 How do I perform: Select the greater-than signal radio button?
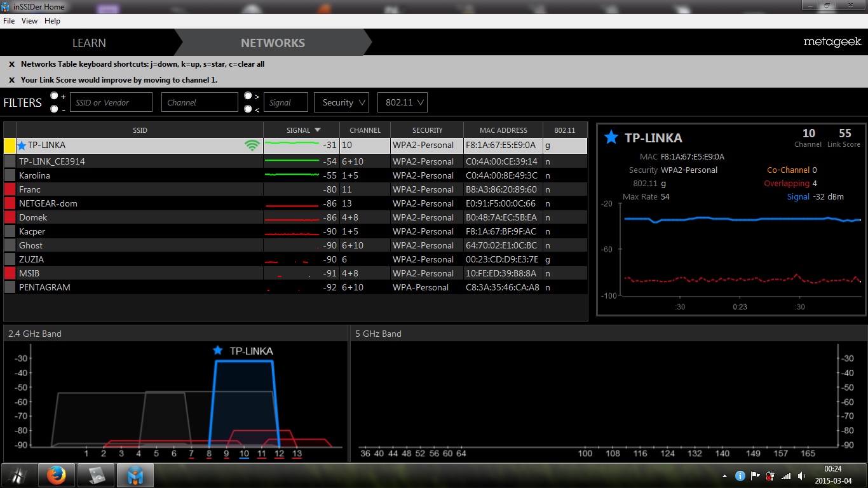248,96
